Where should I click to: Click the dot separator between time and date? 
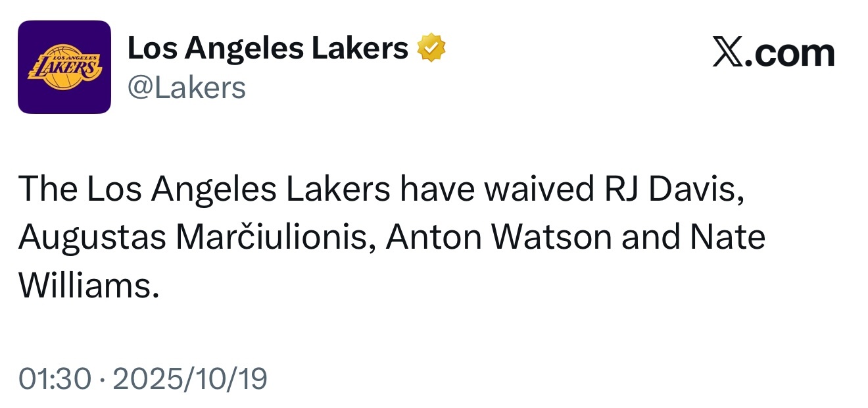tap(102, 380)
